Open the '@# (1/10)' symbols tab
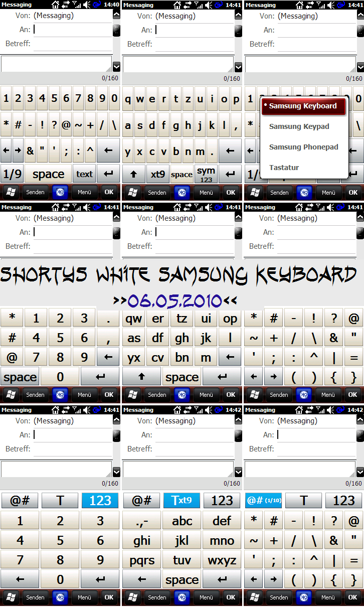 point(264,500)
